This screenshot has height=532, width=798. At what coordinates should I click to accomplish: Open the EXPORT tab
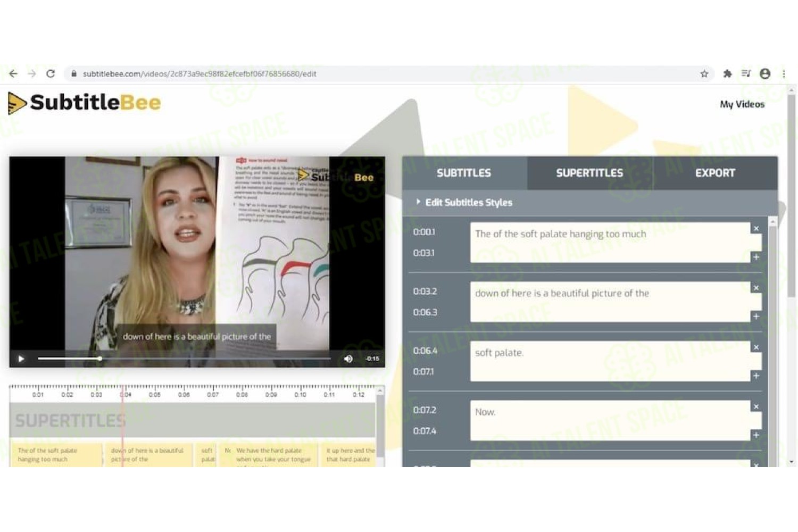tap(715, 173)
